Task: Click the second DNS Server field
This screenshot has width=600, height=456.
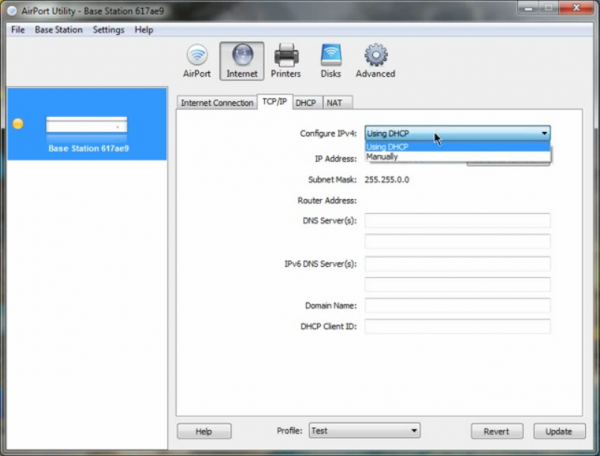Action: (x=458, y=242)
